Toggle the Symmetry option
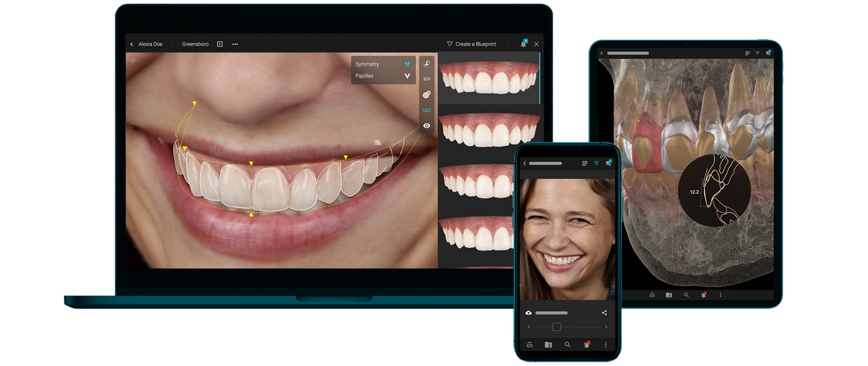The image size is (868, 366). point(383,64)
